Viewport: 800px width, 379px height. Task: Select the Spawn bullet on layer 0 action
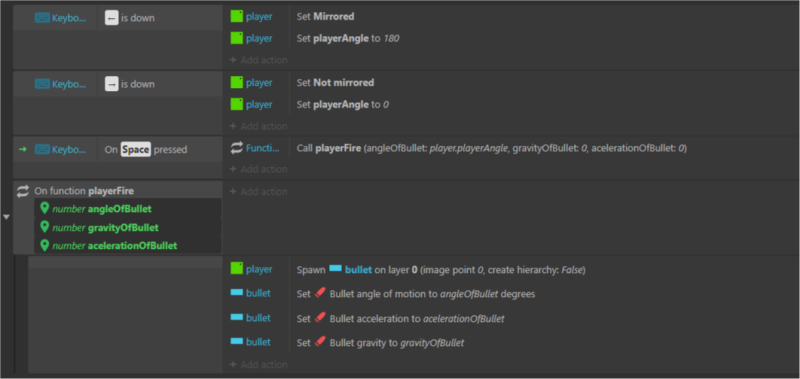441,269
